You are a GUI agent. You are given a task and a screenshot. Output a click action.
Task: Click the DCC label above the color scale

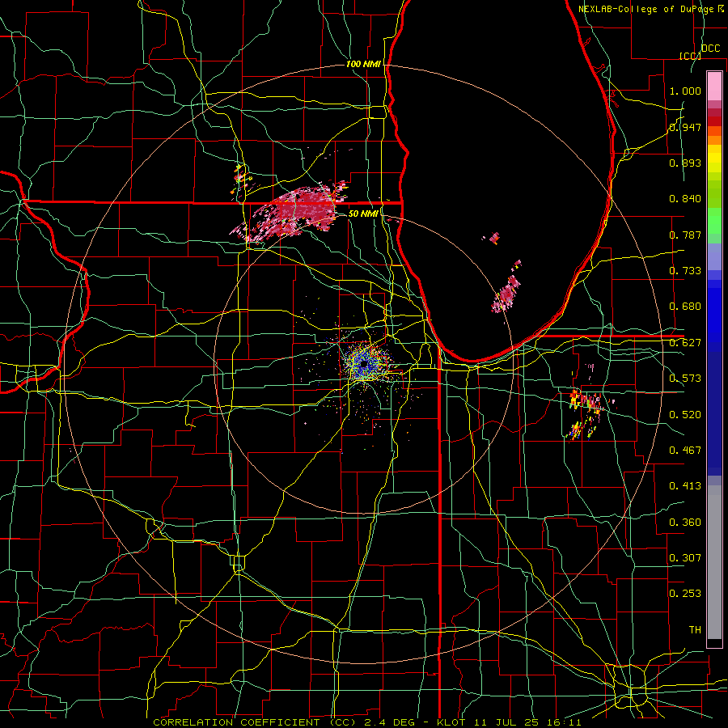[710, 49]
